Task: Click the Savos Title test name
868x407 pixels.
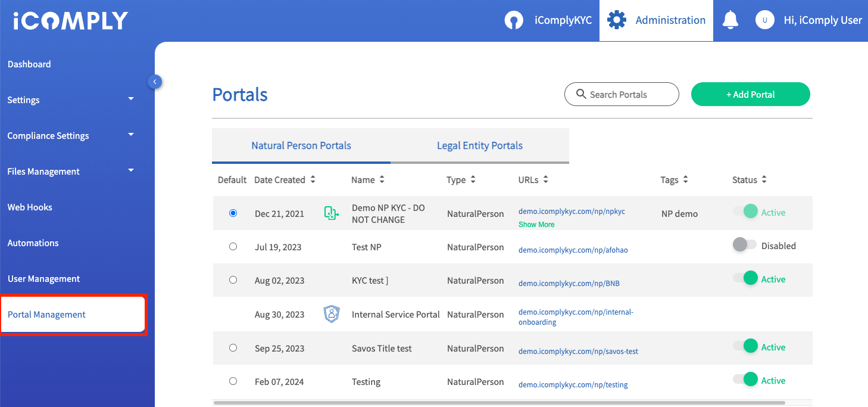Action: coord(382,348)
